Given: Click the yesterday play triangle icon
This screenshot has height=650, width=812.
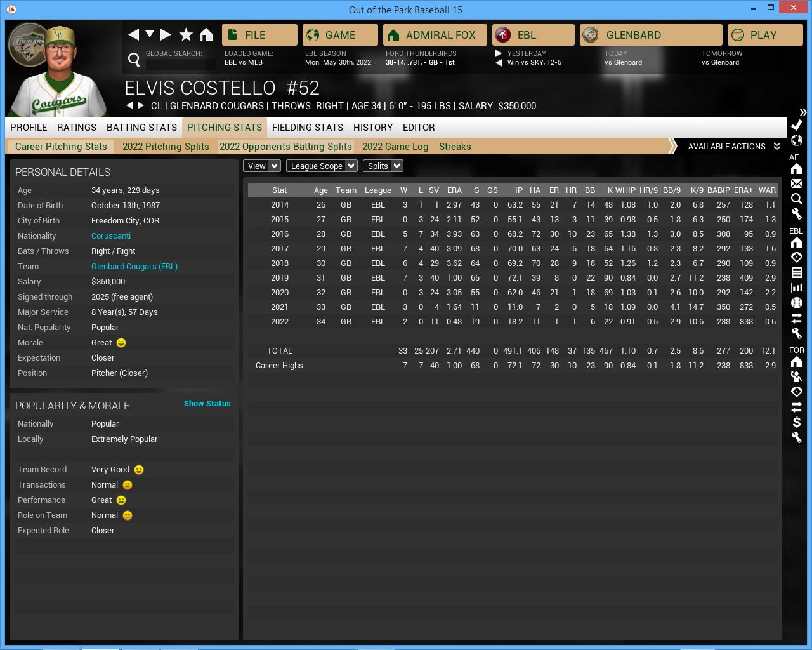Looking at the screenshot, I should (x=499, y=53).
